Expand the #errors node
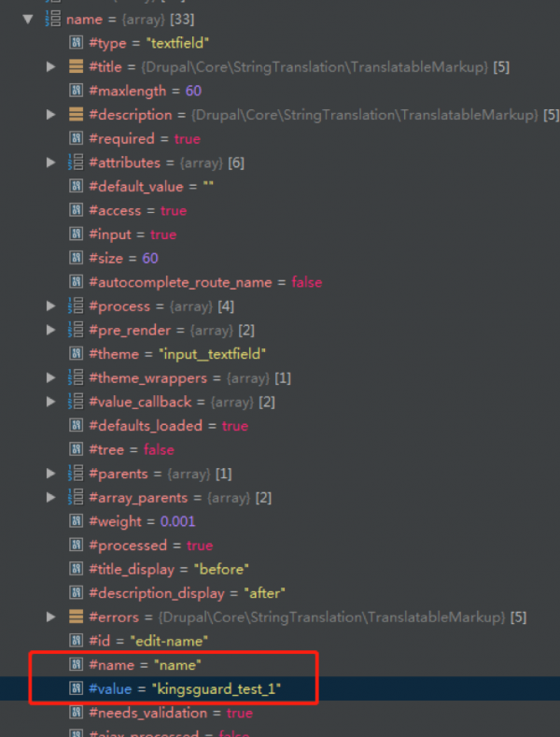 51,617
